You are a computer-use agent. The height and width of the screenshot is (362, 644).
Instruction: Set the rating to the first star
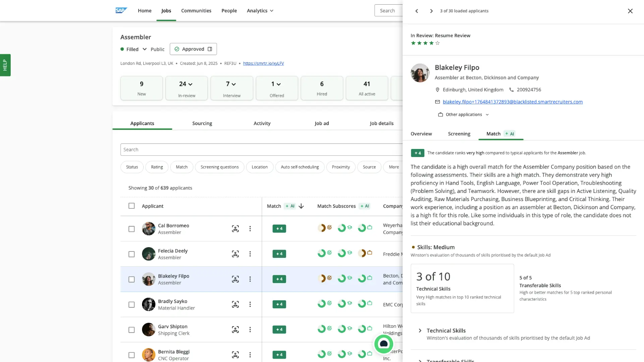413,43
